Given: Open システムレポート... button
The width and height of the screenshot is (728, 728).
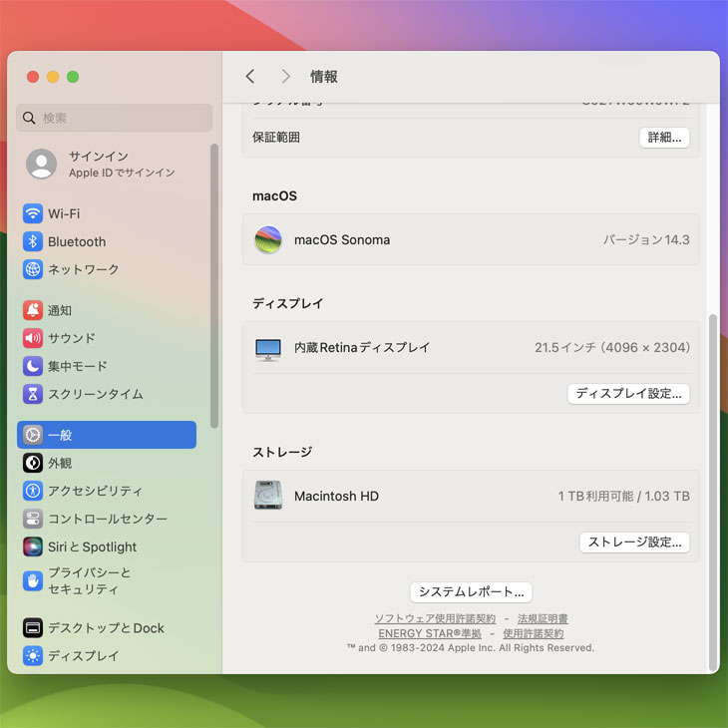Looking at the screenshot, I should (x=471, y=592).
